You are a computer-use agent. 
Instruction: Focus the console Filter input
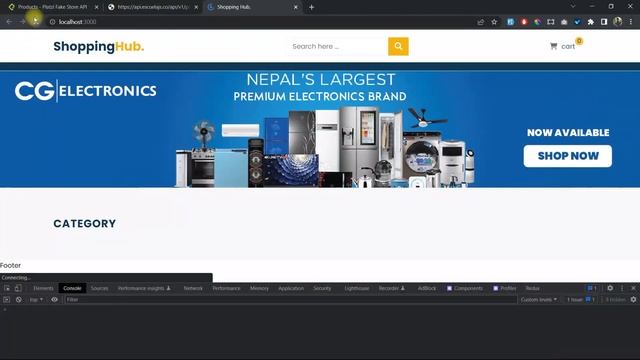[290, 300]
